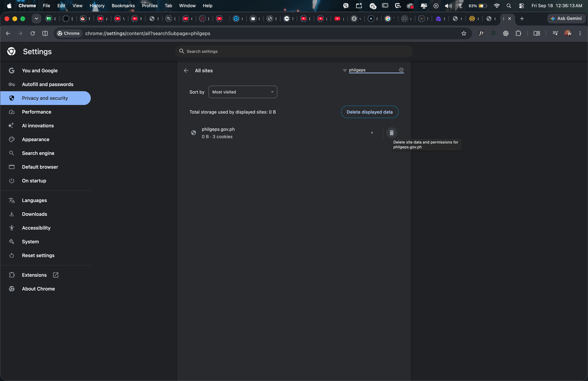Open the Window menu
This screenshot has height=381, width=588.
[x=187, y=6]
